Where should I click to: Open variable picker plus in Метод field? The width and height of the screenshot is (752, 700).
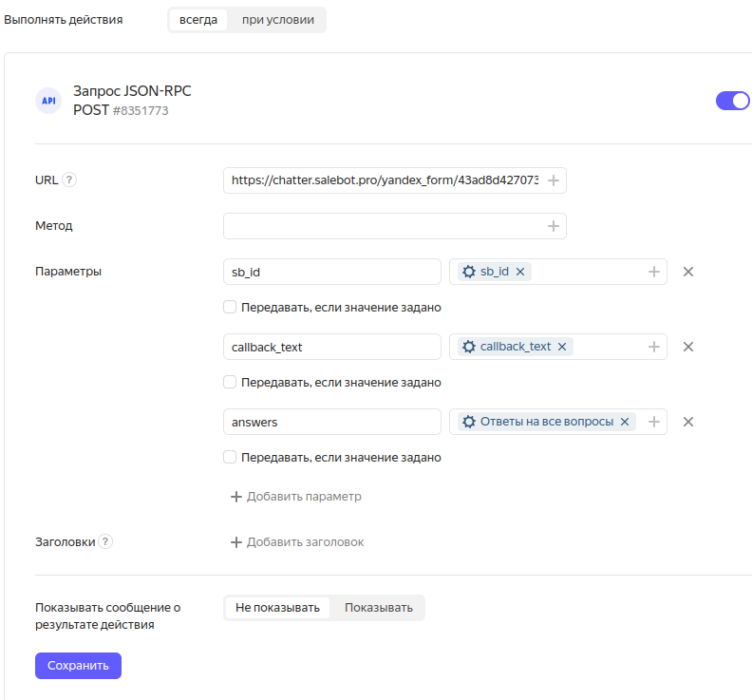tap(554, 226)
